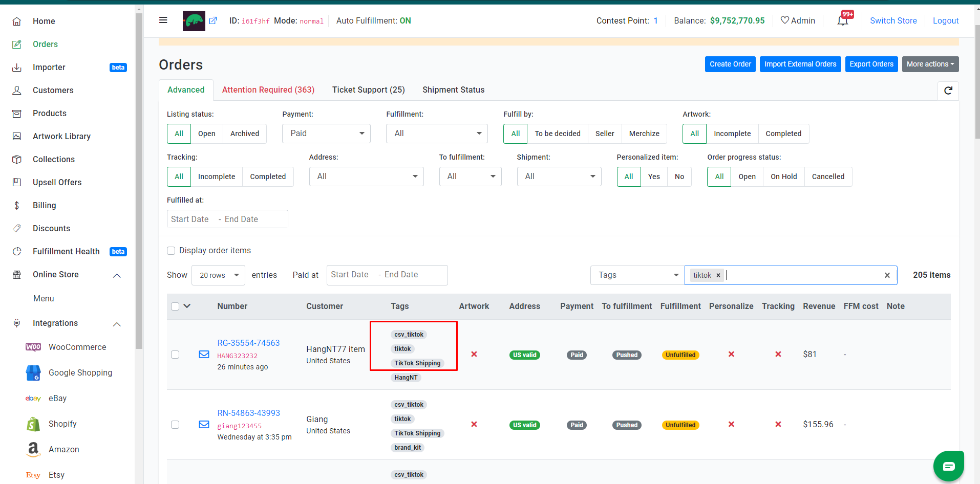Viewport: 980px width, 484px height.
Task: Open Menu under Online Store
Action: (44, 299)
